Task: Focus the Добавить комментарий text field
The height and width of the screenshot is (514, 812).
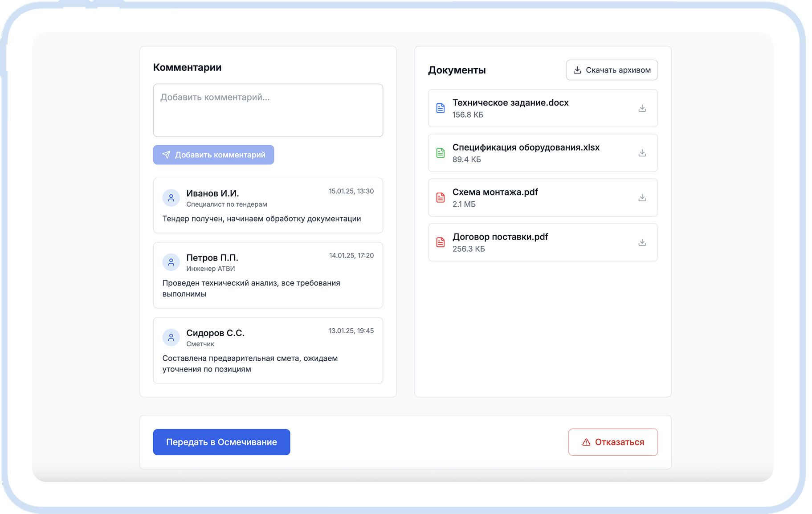Action: [x=268, y=110]
